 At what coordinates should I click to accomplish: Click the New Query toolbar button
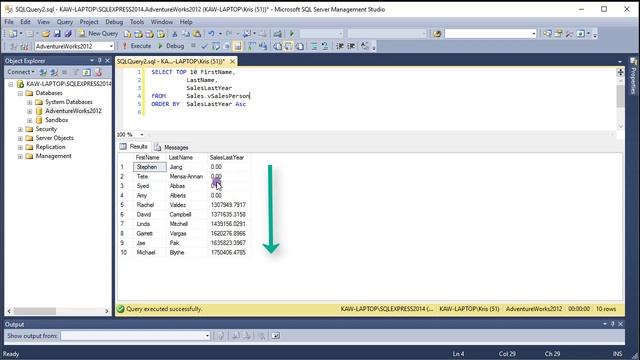coord(98,33)
